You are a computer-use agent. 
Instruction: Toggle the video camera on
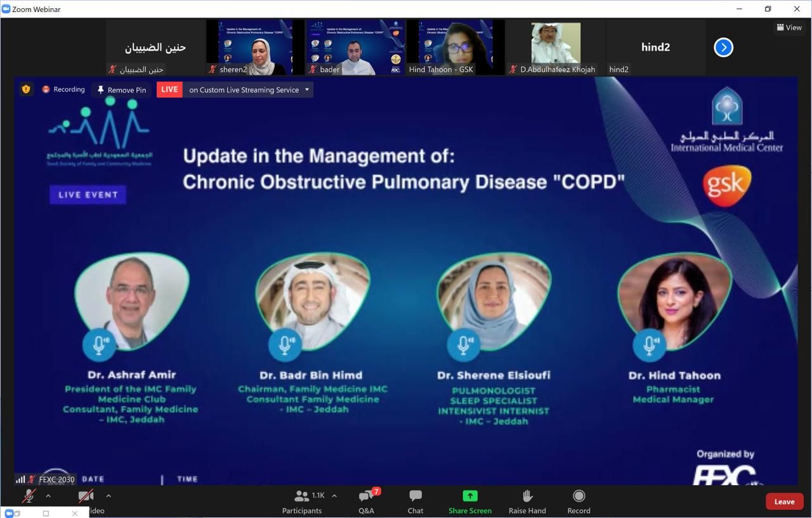click(86, 496)
